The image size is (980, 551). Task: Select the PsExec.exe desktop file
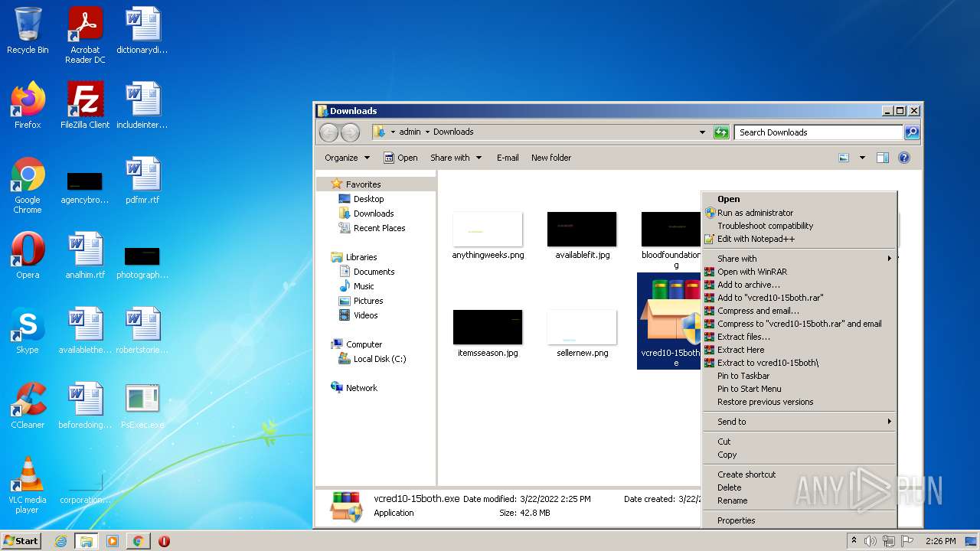pyautogui.click(x=142, y=405)
